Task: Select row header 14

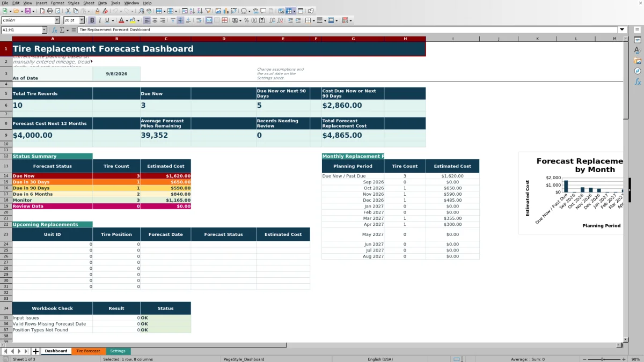Action: point(6,176)
